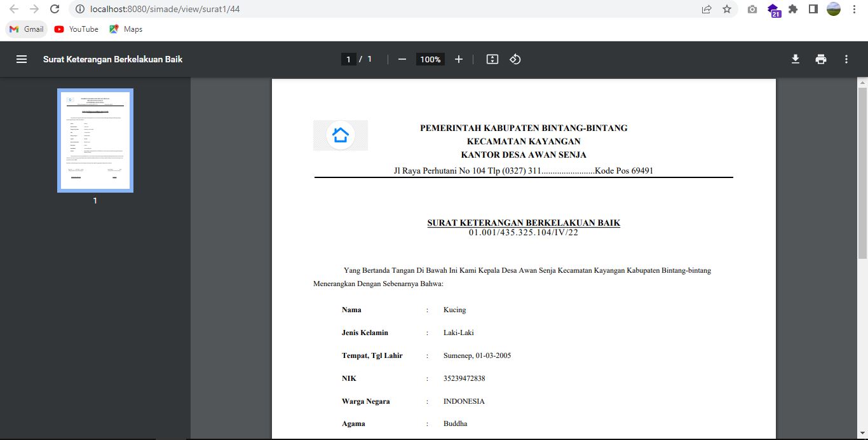Click the zoom in plus button
The width and height of the screenshot is (868, 440).
(459, 59)
